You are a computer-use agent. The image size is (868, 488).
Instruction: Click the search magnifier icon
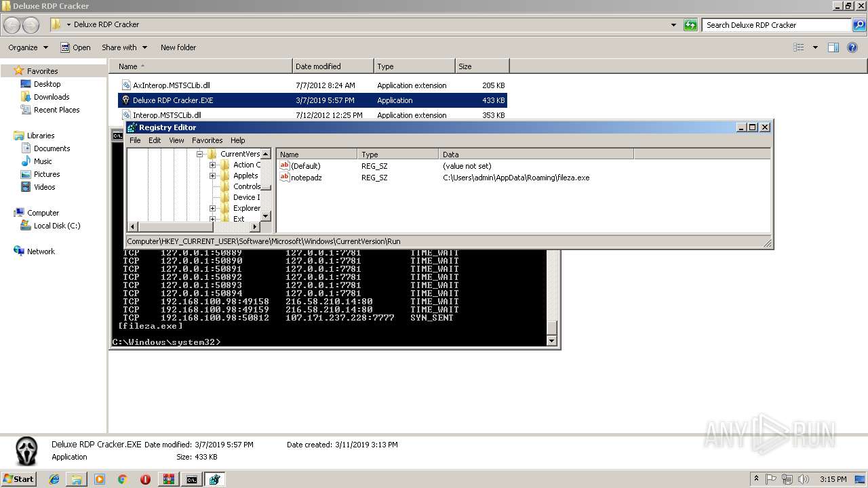(860, 25)
